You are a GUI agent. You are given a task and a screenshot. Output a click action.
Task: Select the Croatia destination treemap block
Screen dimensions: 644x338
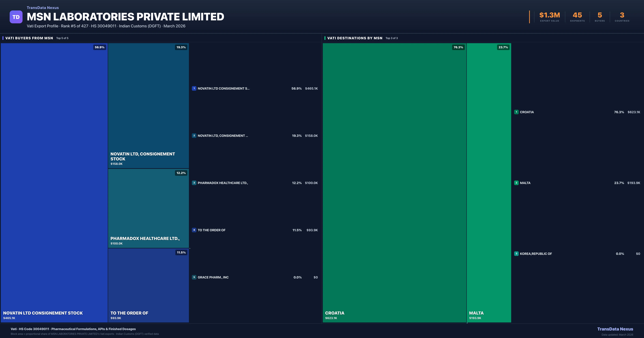(394, 183)
